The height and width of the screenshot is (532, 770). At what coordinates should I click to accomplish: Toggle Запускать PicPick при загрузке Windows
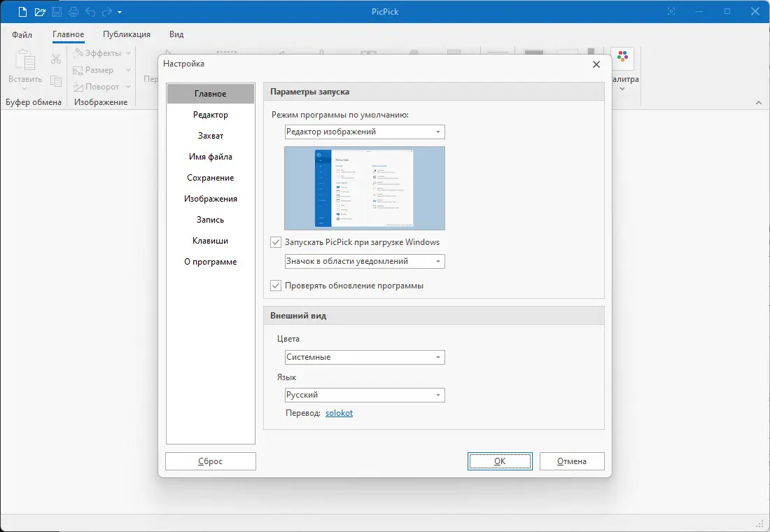pos(276,242)
